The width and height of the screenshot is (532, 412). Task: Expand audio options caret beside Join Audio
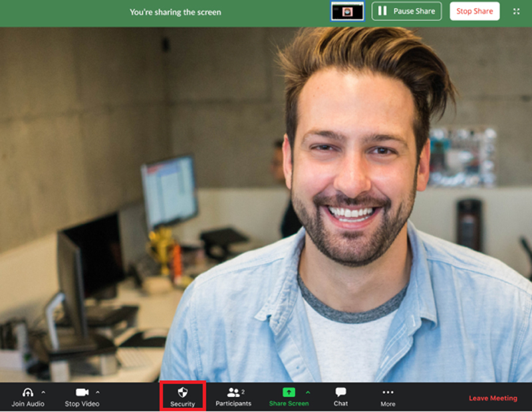click(x=44, y=392)
